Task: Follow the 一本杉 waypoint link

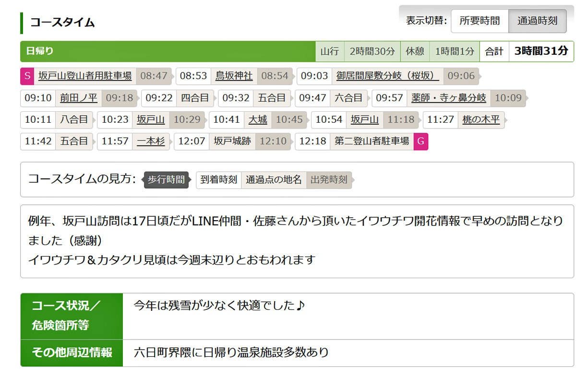Action: click(151, 141)
